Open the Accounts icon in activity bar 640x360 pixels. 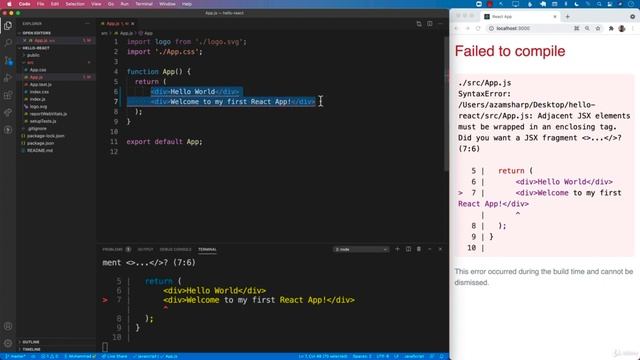click(x=8, y=326)
